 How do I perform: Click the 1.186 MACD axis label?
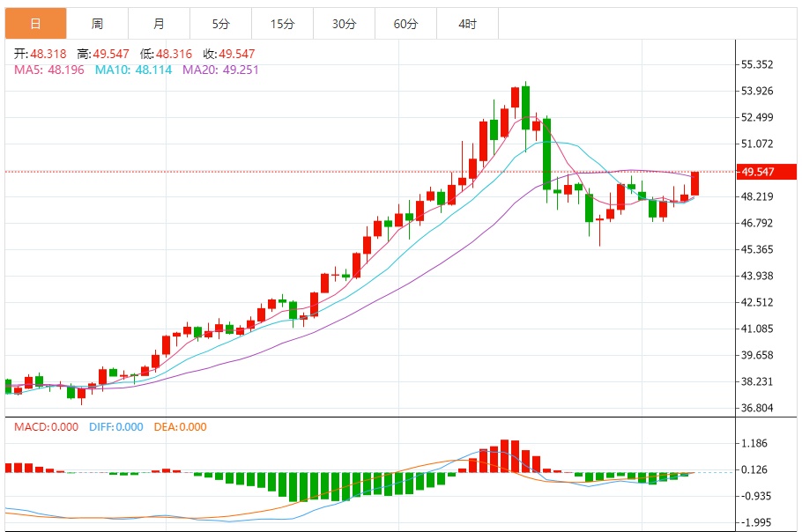tap(754, 443)
